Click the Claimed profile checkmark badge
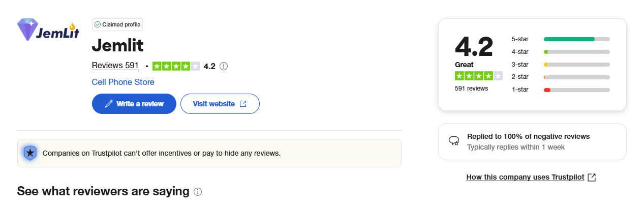The width and height of the screenshot is (644, 205). (x=117, y=24)
